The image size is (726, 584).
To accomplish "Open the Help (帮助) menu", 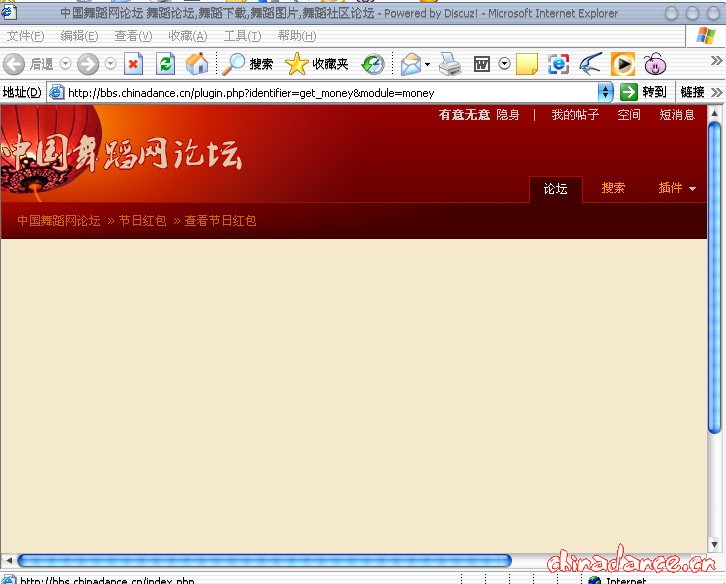I will click(x=296, y=36).
